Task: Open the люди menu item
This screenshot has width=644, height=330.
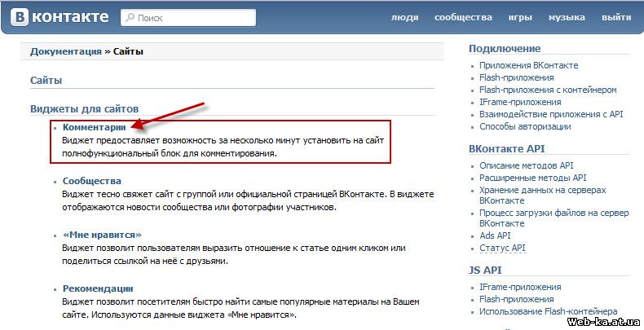Action: (404, 17)
